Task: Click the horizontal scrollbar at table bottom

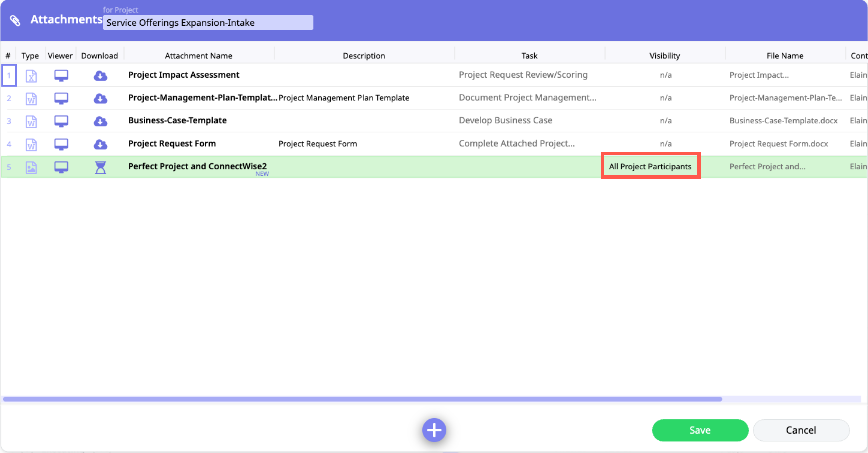Action: [x=362, y=399]
